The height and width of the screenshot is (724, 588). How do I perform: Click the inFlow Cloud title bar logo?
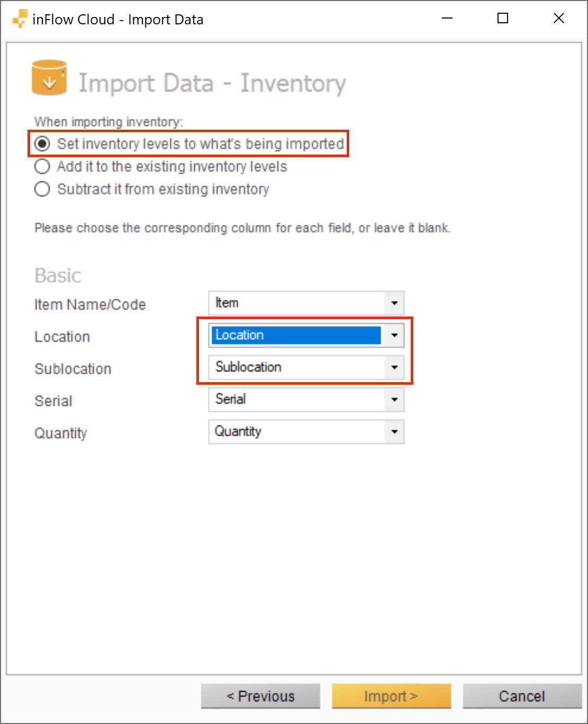[20, 19]
